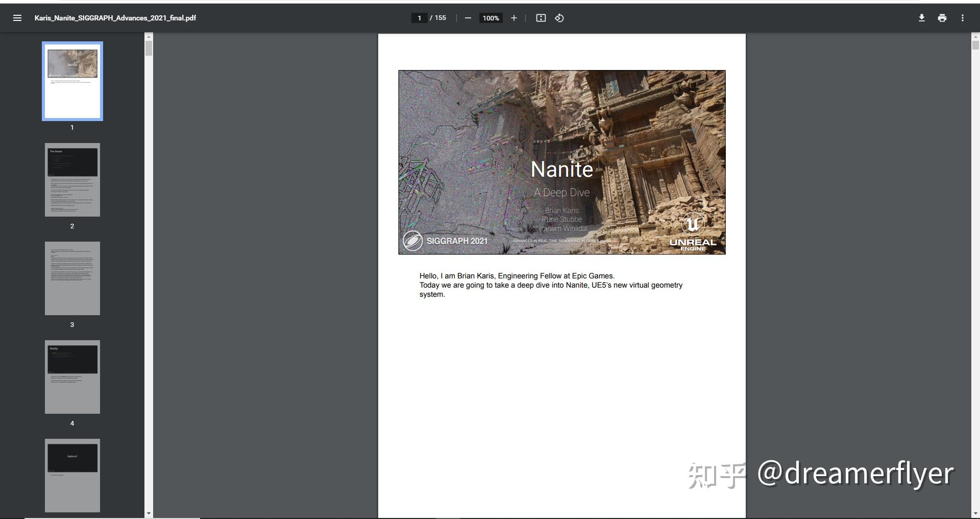
Task: Toggle the page thumbnails sidebar
Action: (x=17, y=18)
